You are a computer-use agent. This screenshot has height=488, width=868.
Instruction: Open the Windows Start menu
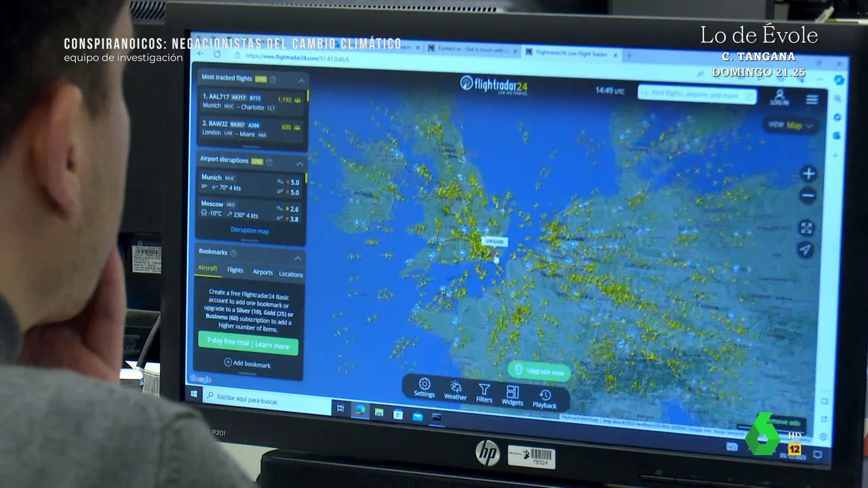point(194,394)
